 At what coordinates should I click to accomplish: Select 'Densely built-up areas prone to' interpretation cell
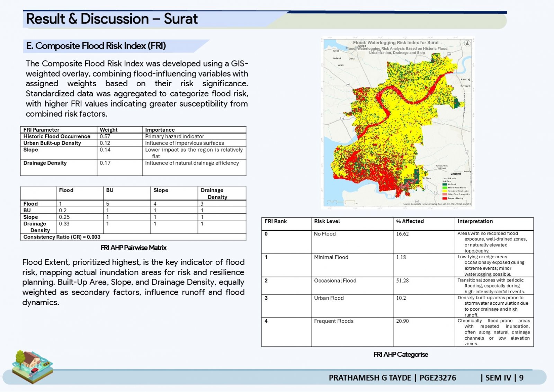493,306
